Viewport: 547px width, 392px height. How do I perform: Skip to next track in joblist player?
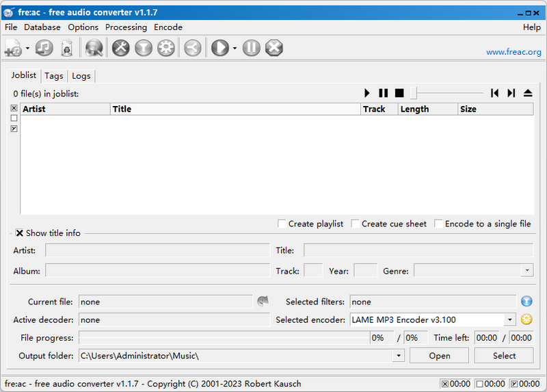point(511,93)
